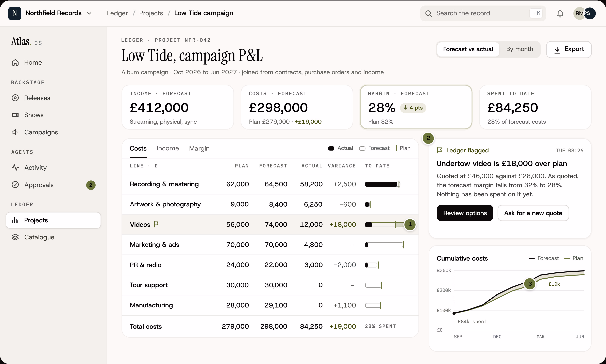This screenshot has width=606, height=364.
Task: Click the Marketing & ads to-date bar
Action: coord(384,245)
